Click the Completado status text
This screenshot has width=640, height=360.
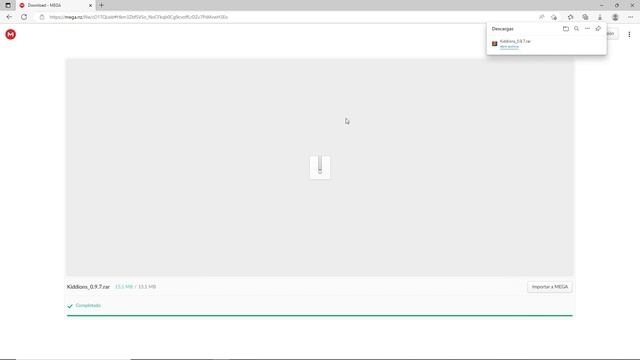click(x=88, y=305)
